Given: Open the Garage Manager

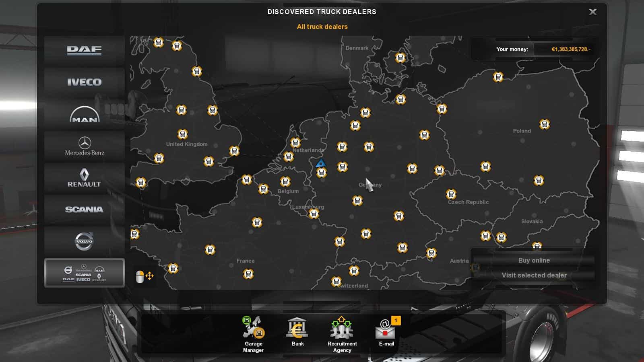Looking at the screenshot, I should coord(253,334).
